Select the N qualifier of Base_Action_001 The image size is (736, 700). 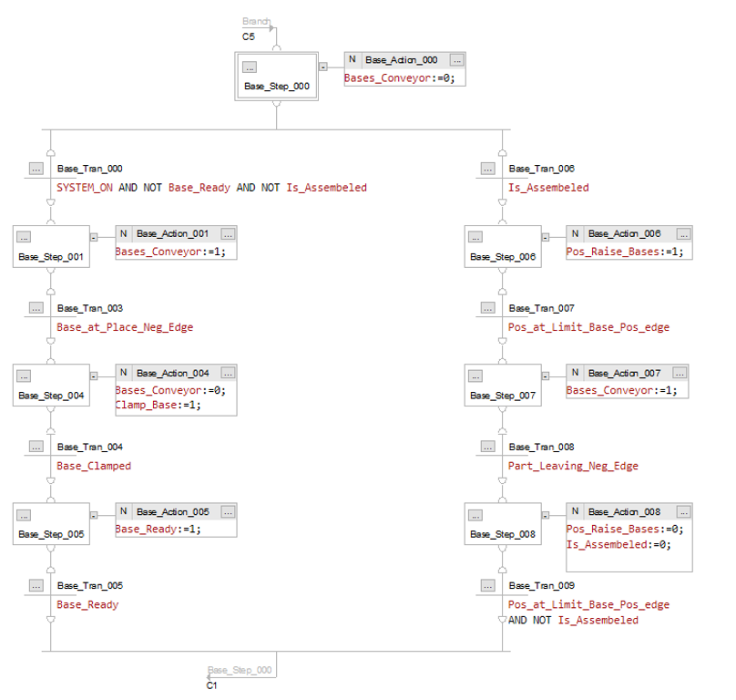click(124, 233)
